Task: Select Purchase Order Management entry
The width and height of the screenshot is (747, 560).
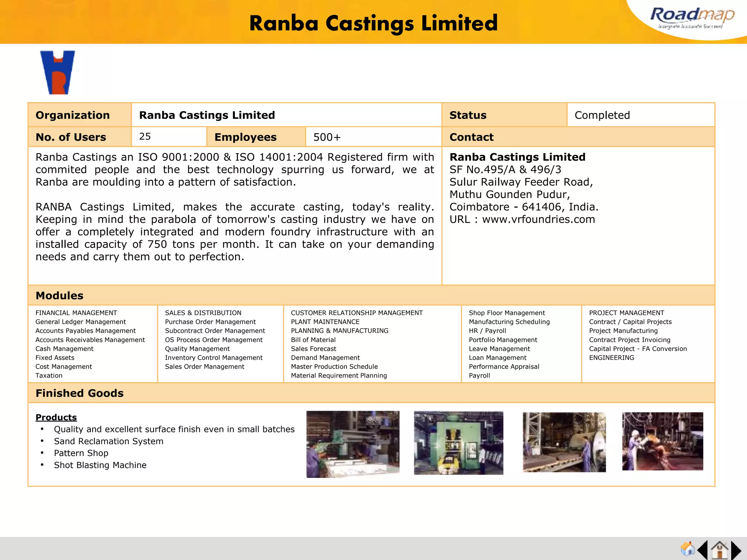Action: pyautogui.click(x=210, y=322)
